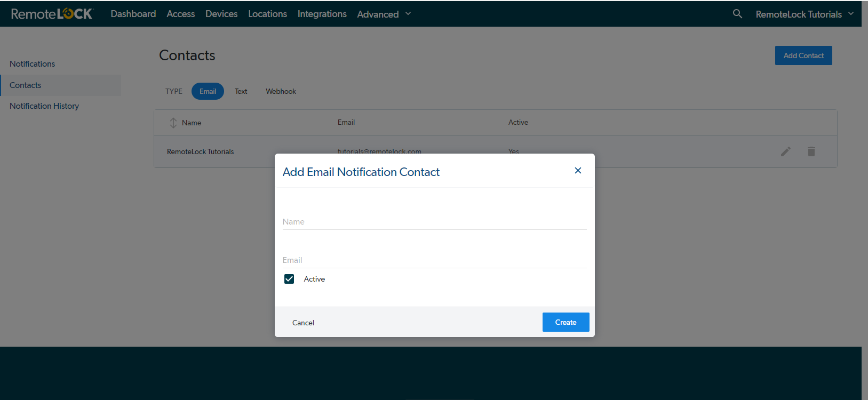The image size is (868, 400).
Task: Open Notifications in sidebar
Action: (x=32, y=64)
